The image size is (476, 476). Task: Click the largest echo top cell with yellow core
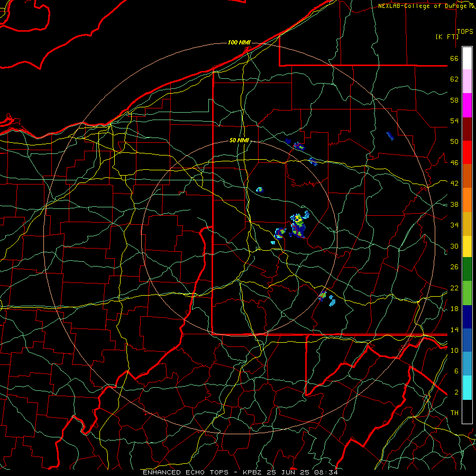[x=298, y=225]
